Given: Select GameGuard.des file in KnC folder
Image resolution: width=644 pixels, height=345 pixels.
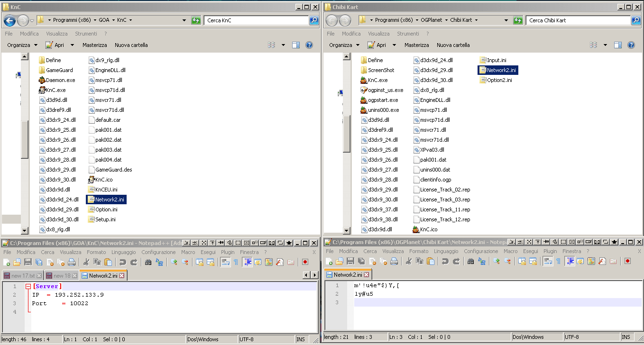Looking at the screenshot, I should point(110,170).
